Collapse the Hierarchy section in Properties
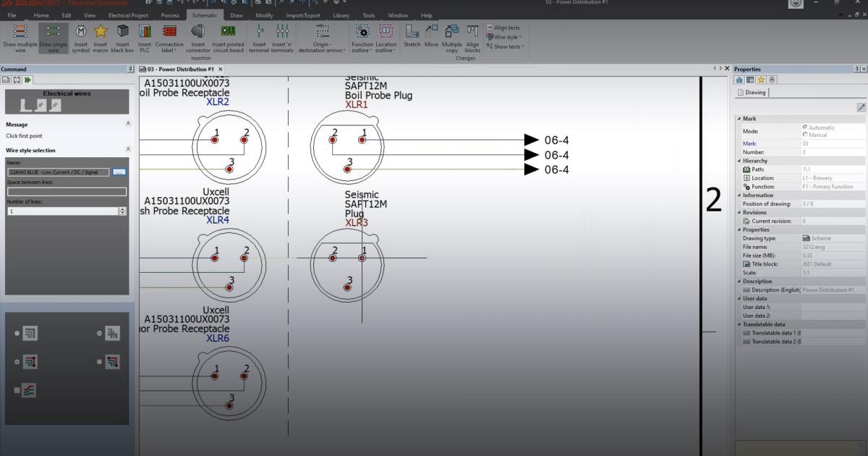This screenshot has height=456, width=868. point(739,160)
